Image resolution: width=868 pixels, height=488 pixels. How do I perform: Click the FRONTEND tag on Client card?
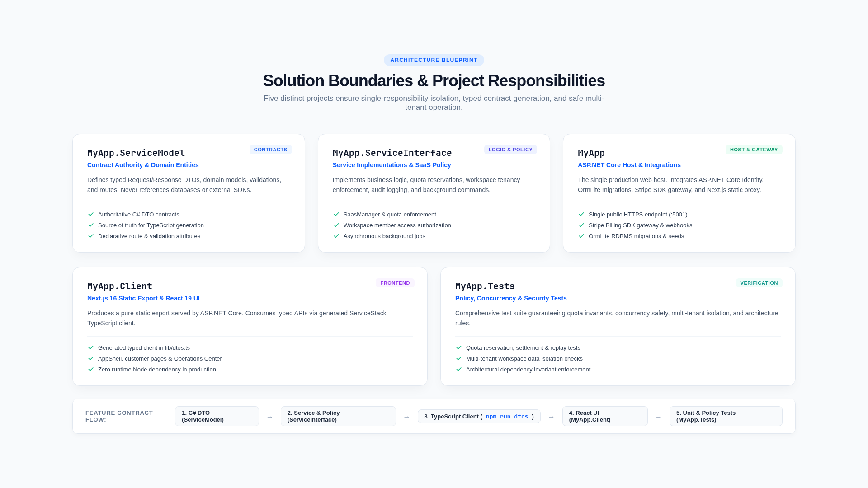pos(395,283)
